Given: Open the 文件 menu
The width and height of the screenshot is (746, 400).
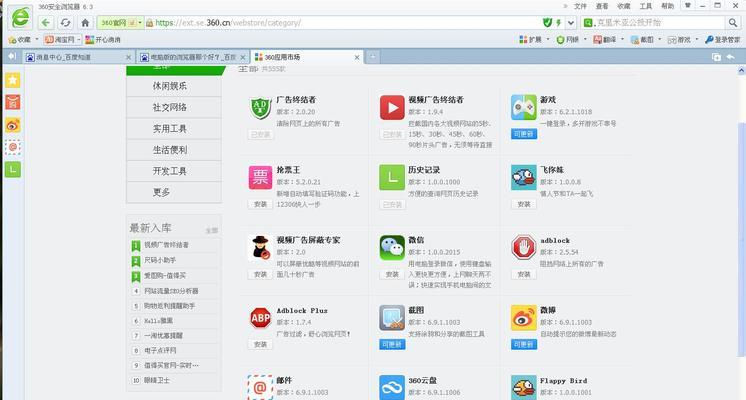Looking at the screenshot, I should 580,6.
